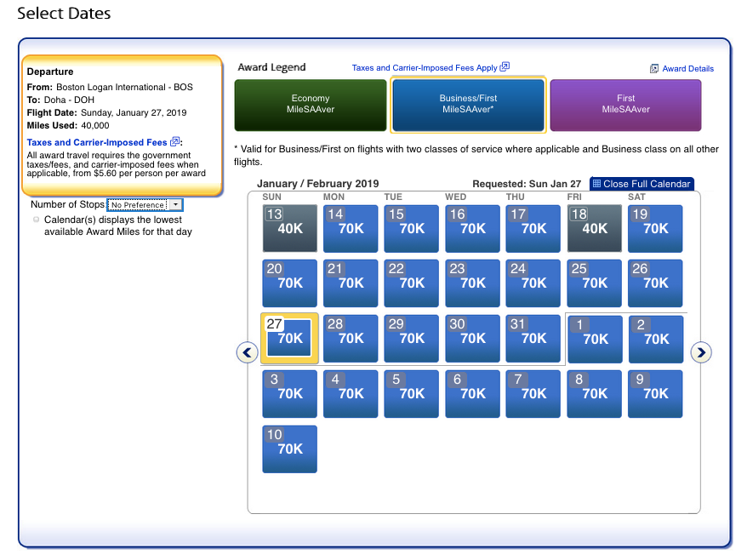Image resolution: width=747 pixels, height=560 pixels.
Task: Pick January 13 40K date
Action: pyautogui.click(x=290, y=228)
